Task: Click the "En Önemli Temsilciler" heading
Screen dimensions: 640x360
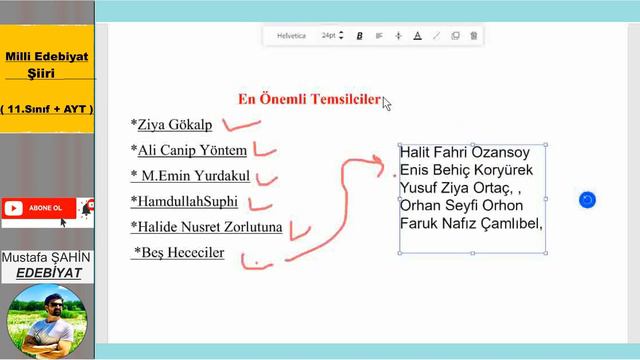Action: tap(309, 99)
